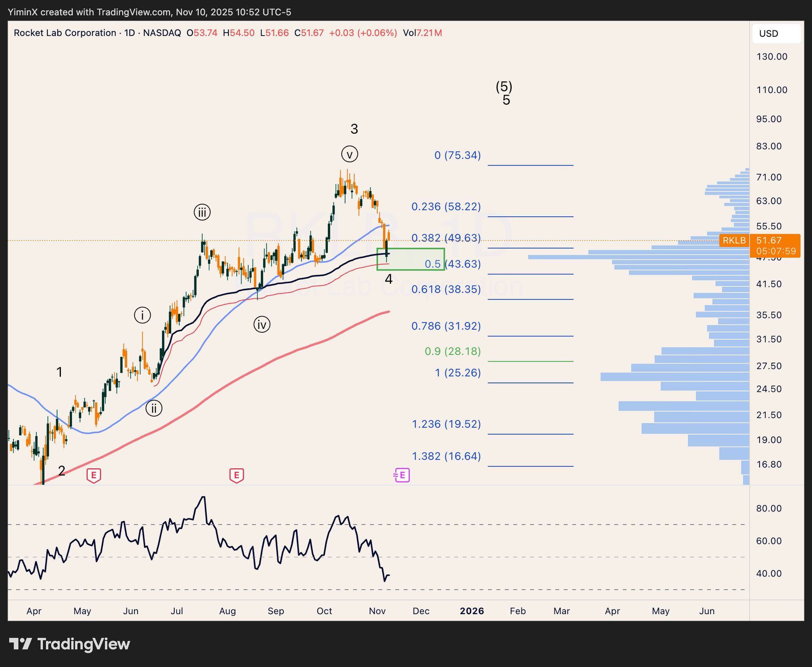Select the circled ii wave label

tap(154, 408)
